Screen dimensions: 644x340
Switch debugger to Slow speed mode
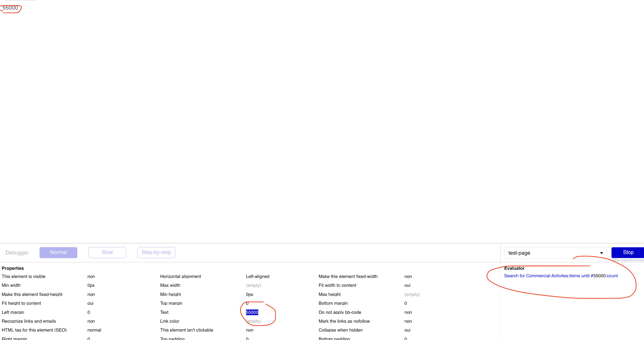(107, 253)
